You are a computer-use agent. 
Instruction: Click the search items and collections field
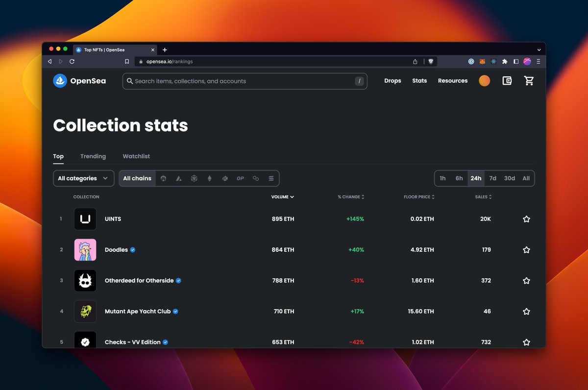click(245, 81)
